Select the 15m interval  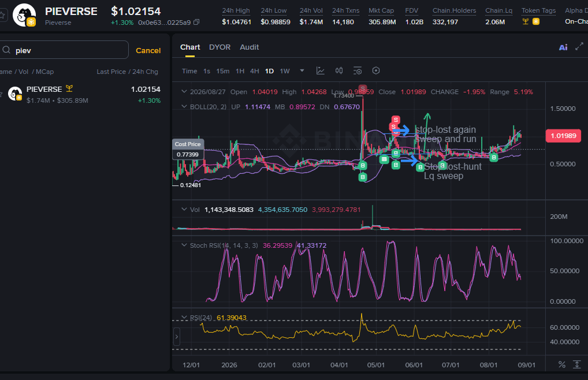223,71
